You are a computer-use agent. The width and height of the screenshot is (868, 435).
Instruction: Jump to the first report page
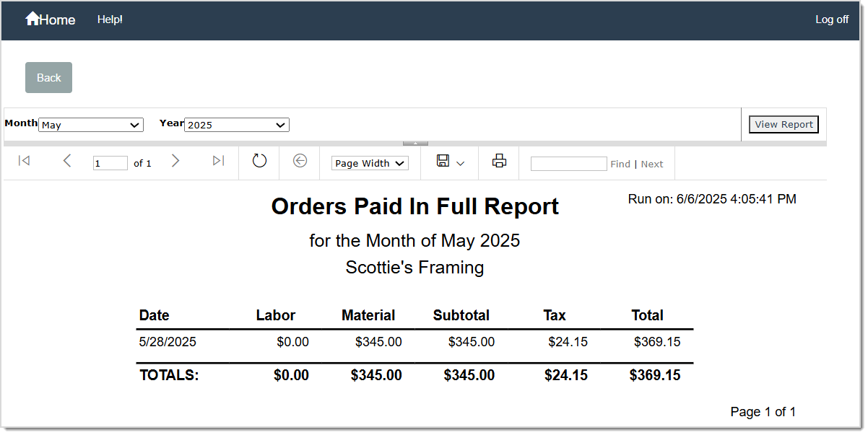pos(24,161)
